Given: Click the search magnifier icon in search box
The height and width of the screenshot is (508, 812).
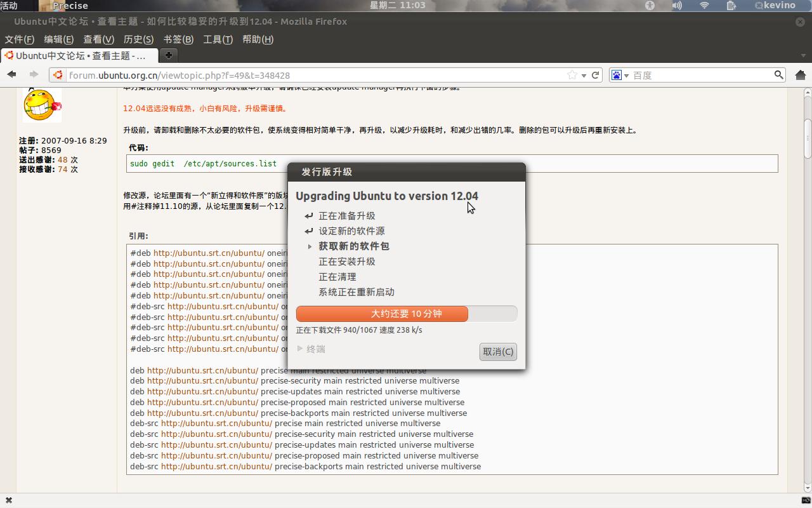Looking at the screenshot, I should coord(779,75).
